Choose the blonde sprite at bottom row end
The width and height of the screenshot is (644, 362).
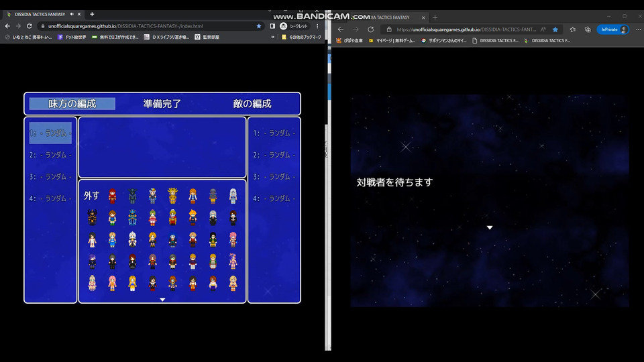pyautogui.click(x=233, y=283)
